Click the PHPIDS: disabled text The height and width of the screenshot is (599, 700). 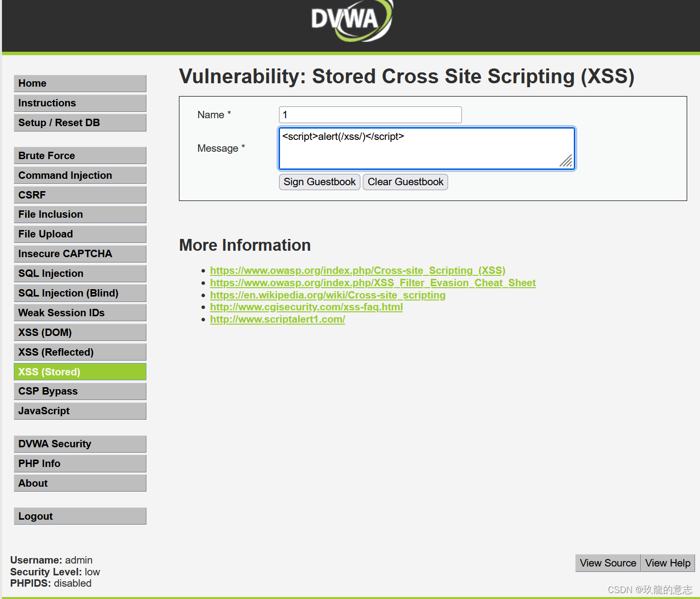[x=51, y=583]
